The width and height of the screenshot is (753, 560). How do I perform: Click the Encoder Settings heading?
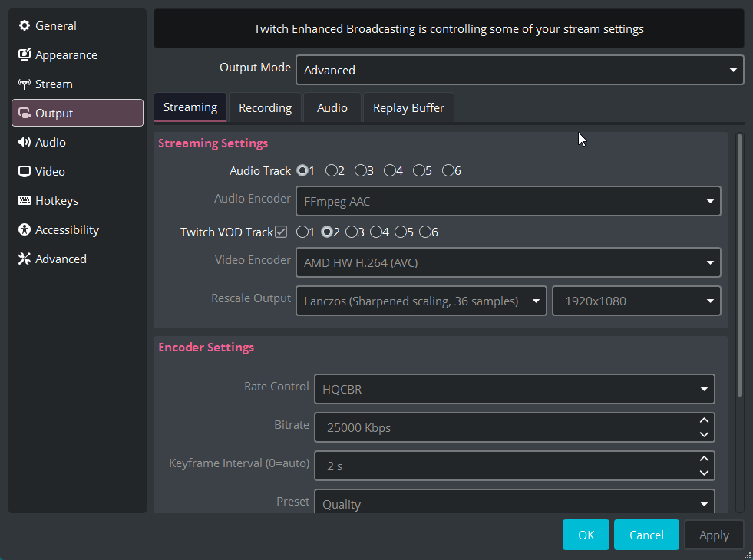(x=206, y=347)
